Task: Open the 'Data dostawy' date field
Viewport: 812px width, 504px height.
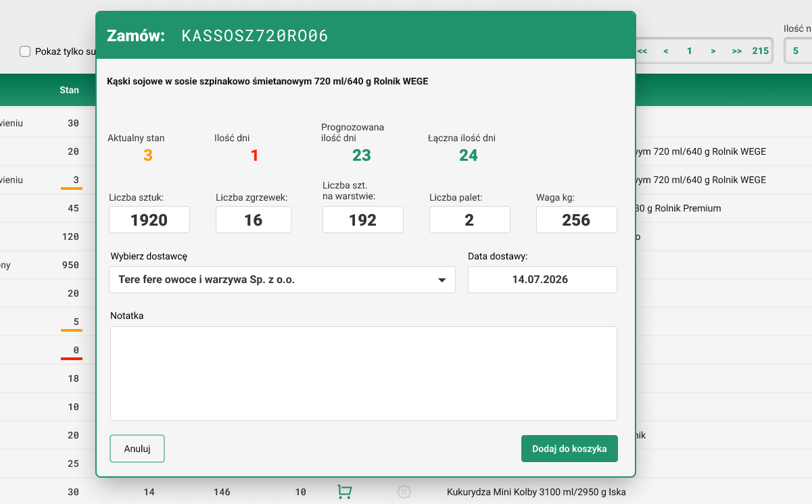Action: (x=542, y=280)
